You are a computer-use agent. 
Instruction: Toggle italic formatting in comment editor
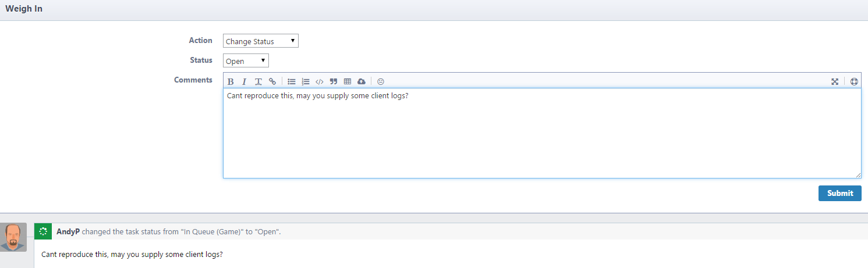(x=245, y=82)
